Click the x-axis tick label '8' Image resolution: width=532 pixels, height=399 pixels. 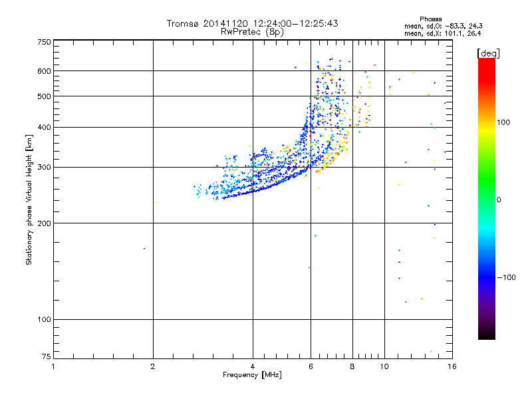click(352, 366)
